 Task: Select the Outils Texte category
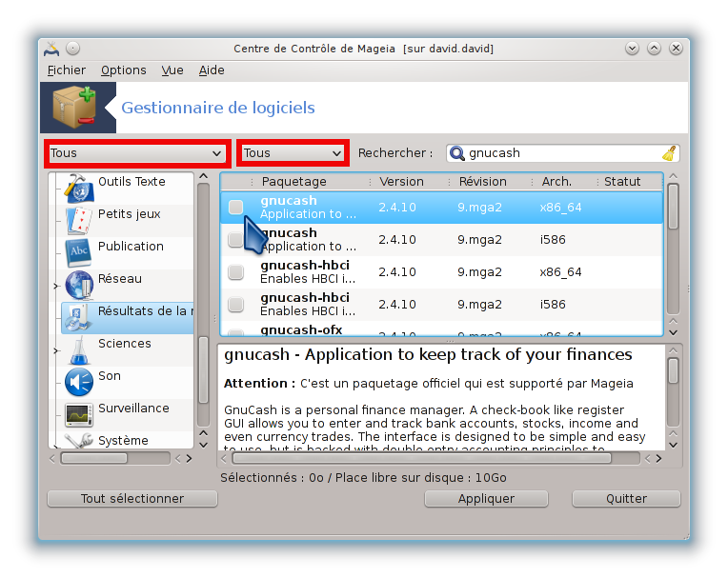click(x=131, y=181)
